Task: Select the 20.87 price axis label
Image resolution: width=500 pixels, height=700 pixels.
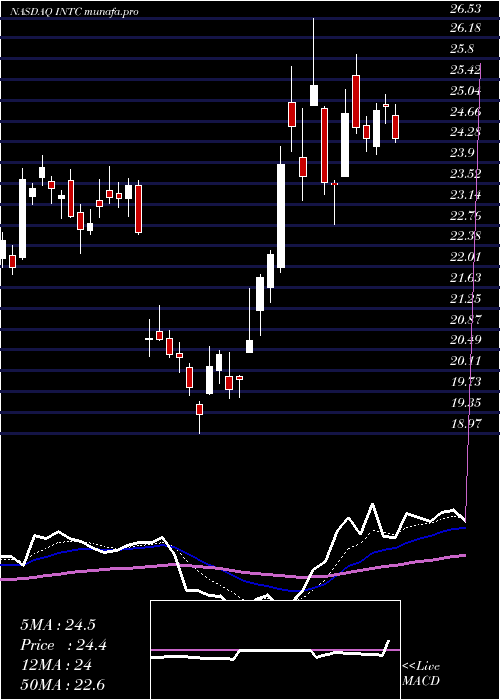Action: [465, 319]
